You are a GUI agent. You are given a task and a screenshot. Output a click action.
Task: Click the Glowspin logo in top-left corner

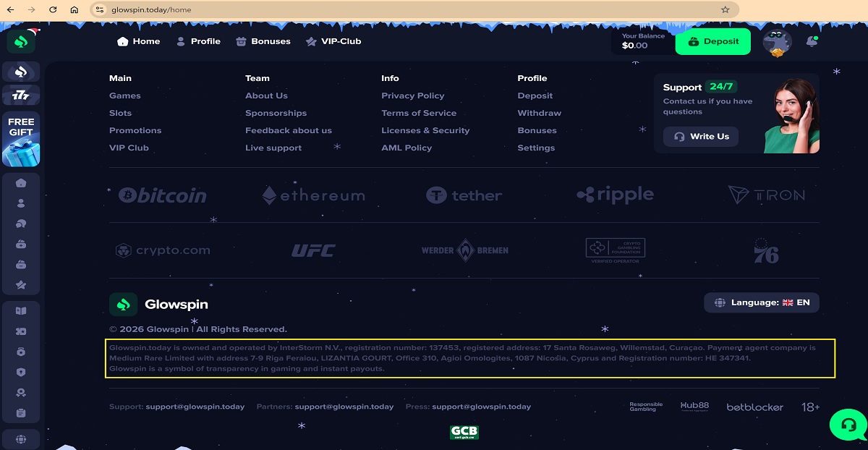pyautogui.click(x=21, y=41)
